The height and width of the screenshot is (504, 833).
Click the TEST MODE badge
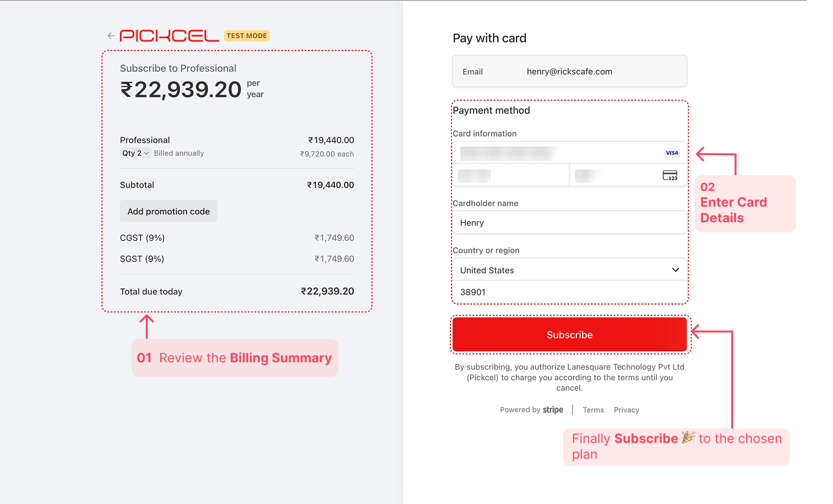click(x=246, y=36)
